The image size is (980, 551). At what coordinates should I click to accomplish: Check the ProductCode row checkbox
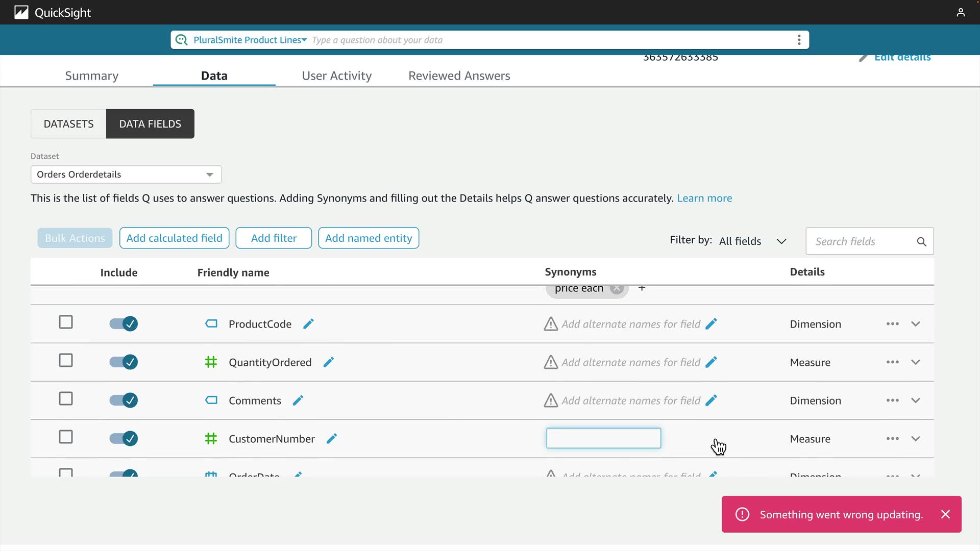pyautogui.click(x=66, y=322)
